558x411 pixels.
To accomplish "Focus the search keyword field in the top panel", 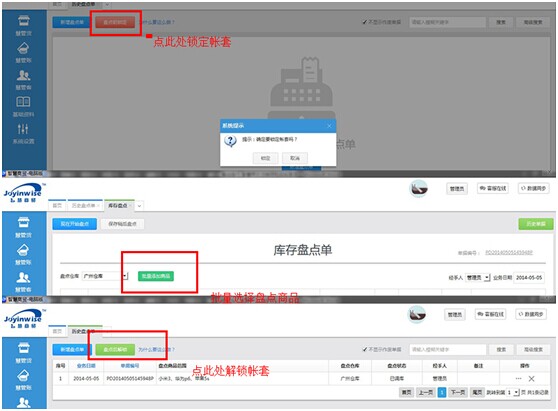I will (447, 22).
